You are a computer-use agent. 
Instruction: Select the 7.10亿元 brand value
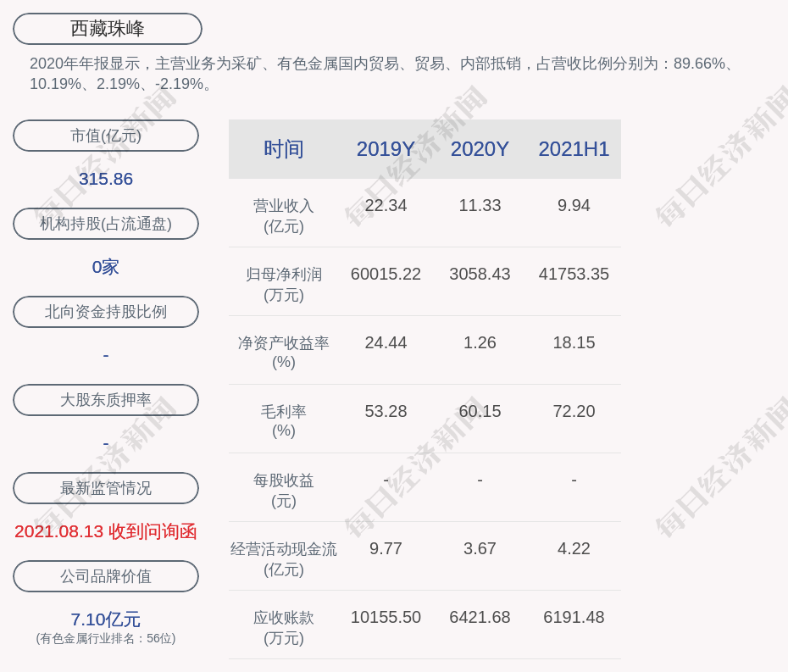(106, 619)
